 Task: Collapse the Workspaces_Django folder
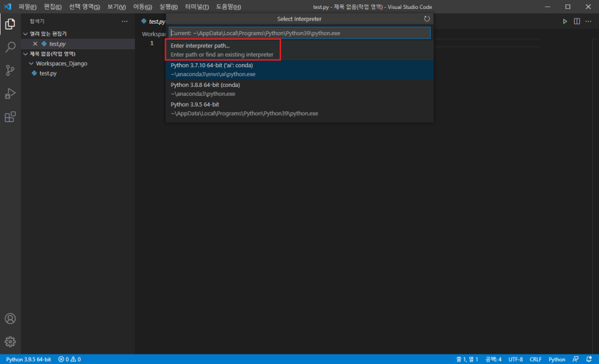(31, 63)
